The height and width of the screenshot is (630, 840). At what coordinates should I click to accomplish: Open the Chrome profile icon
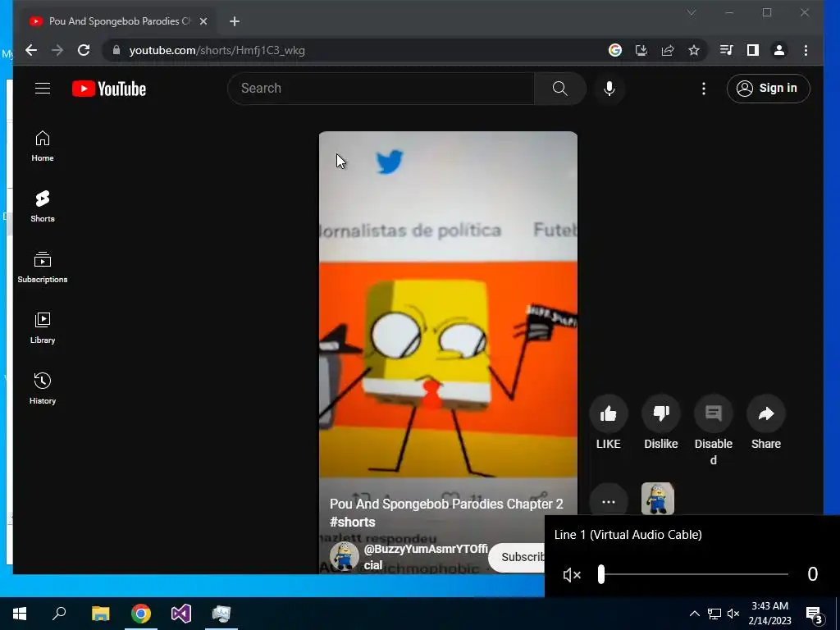[779, 50]
